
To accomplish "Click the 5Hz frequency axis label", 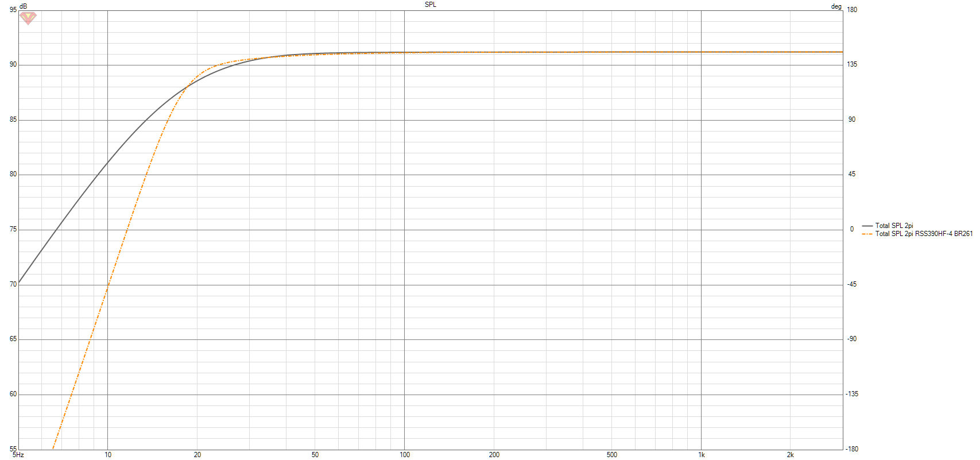I will pyautogui.click(x=18, y=455).
